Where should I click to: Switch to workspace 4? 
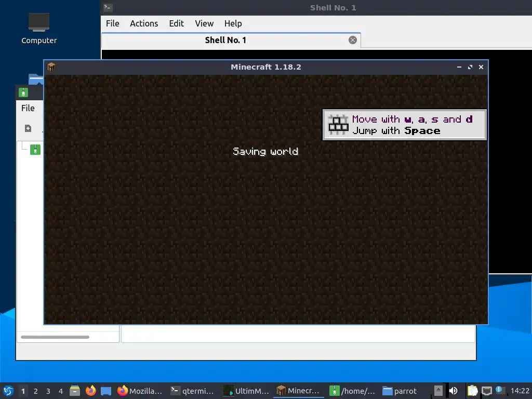coord(61,391)
